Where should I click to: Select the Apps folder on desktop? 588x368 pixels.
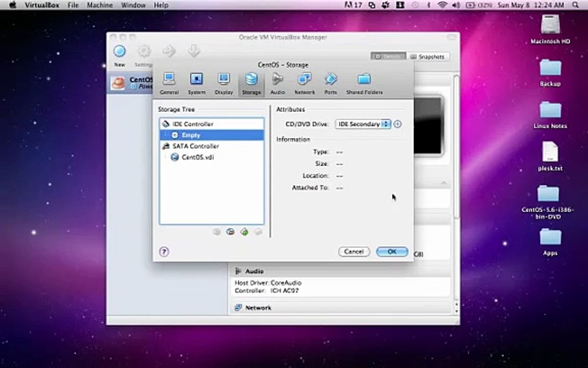click(550, 242)
